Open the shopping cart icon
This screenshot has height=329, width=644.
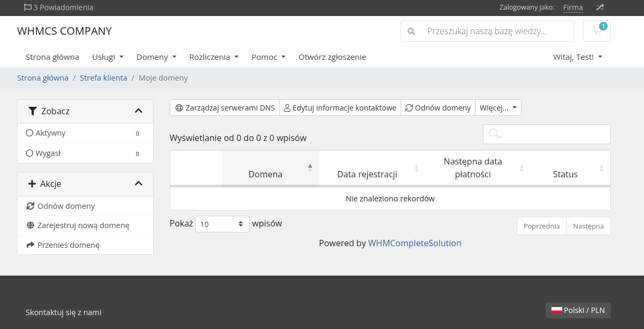point(596,31)
